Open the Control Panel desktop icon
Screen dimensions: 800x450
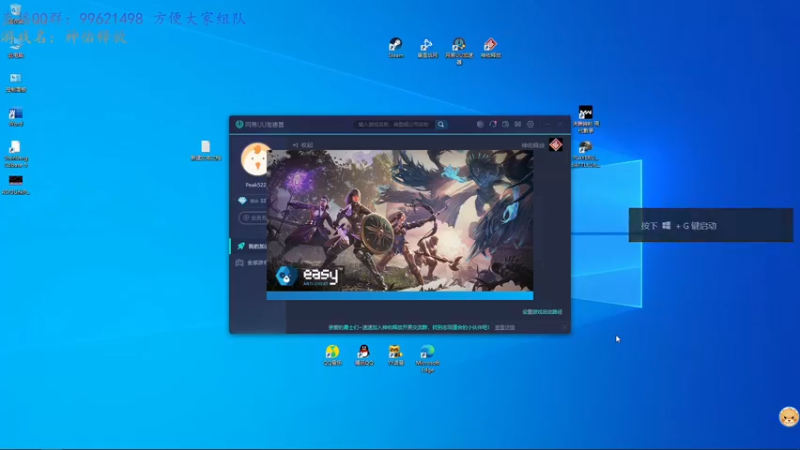[x=15, y=82]
